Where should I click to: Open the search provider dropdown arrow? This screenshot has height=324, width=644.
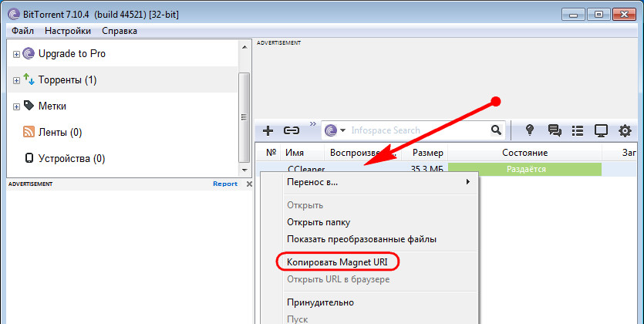(343, 130)
